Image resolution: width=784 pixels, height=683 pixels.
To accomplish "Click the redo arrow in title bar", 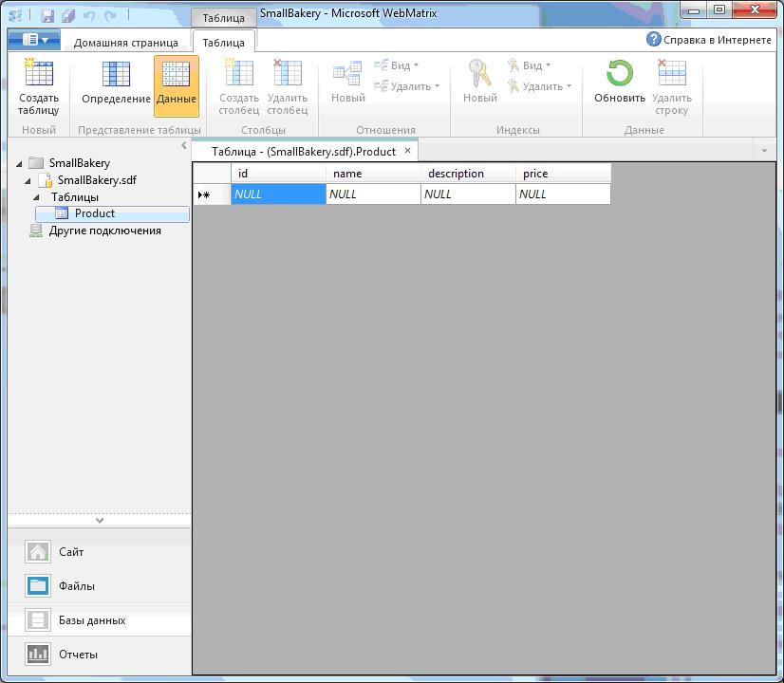I will 110,16.
